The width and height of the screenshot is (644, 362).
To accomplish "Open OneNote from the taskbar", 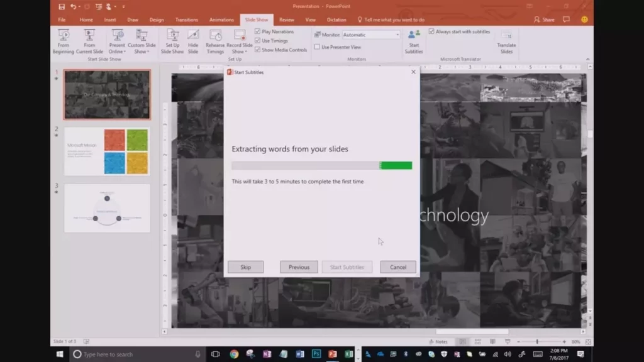I will [x=267, y=354].
